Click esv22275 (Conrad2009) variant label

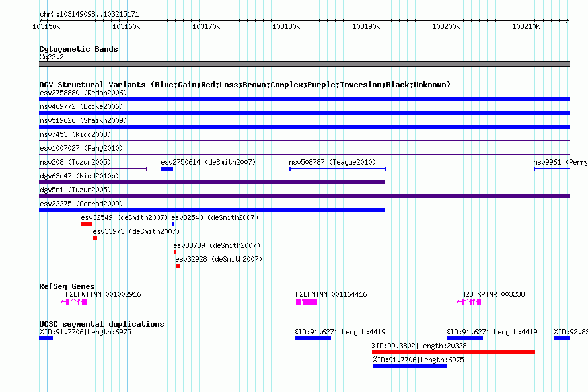point(81,204)
